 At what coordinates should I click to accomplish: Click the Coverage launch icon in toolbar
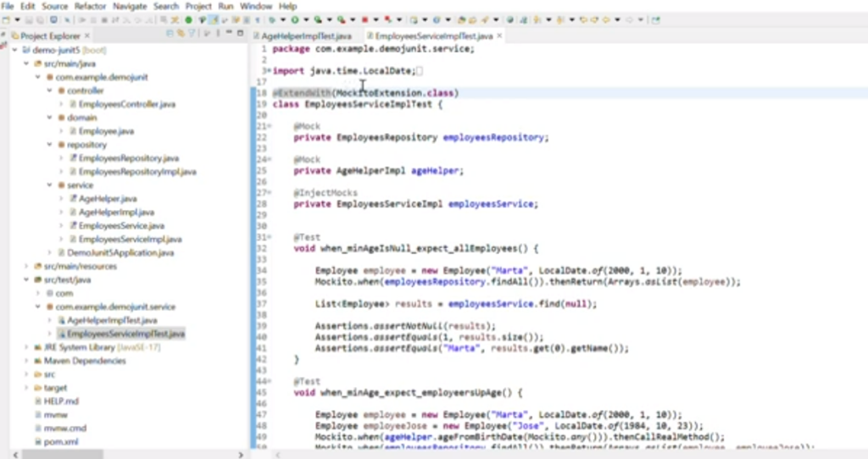tap(318, 19)
